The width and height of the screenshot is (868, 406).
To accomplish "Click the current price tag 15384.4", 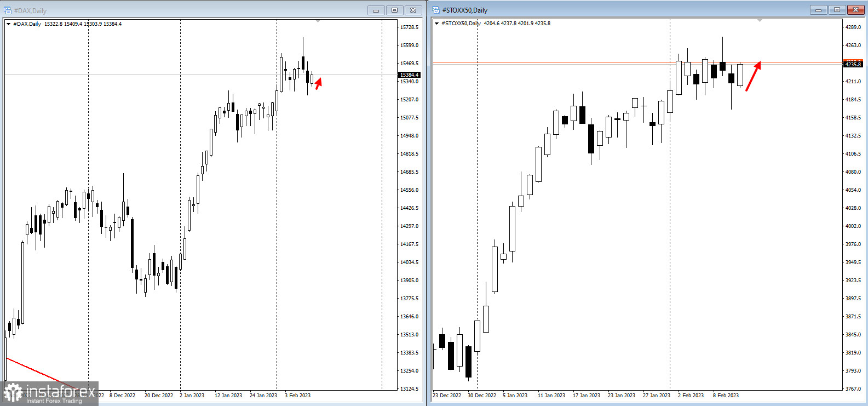I will (409, 75).
